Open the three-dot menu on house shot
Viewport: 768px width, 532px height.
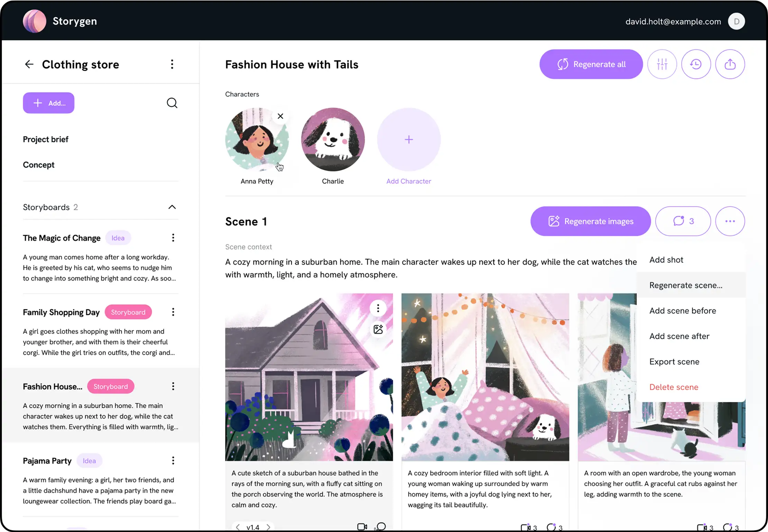(x=378, y=308)
